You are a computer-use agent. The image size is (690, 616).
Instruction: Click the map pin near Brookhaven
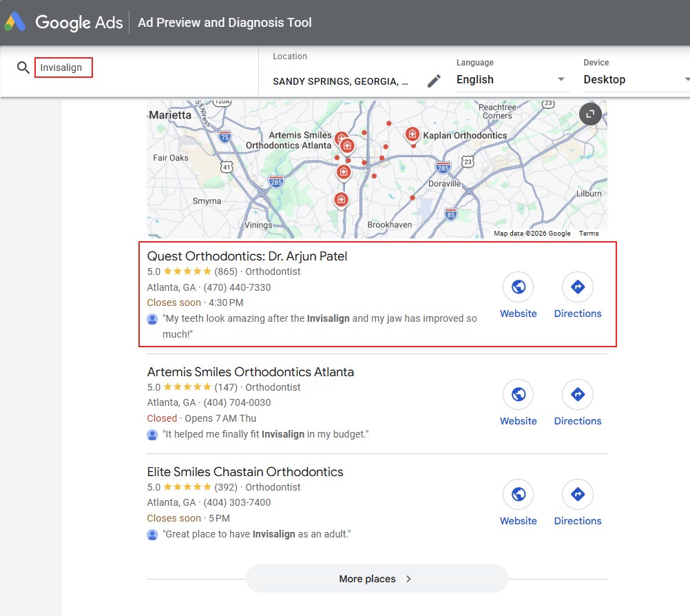341,200
